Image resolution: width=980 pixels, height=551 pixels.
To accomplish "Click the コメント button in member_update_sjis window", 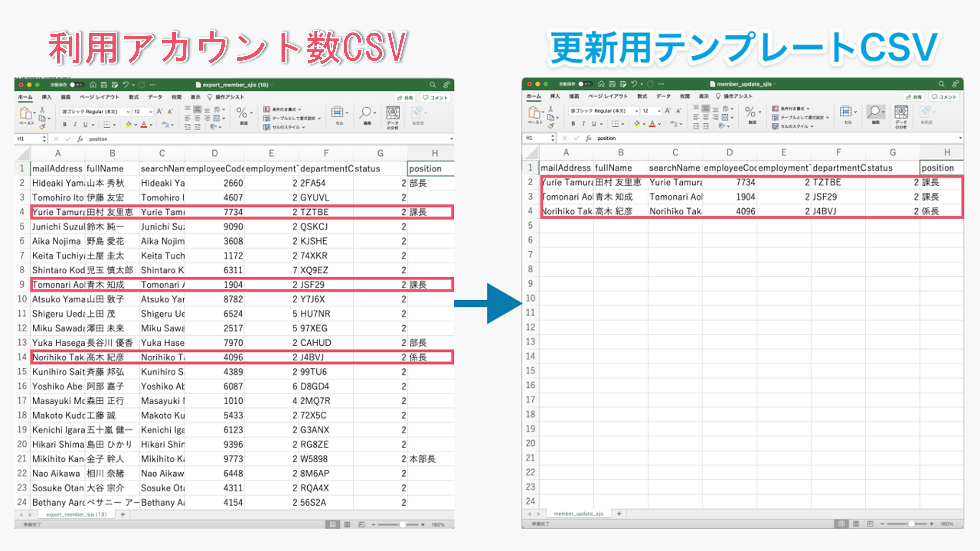I will (944, 97).
